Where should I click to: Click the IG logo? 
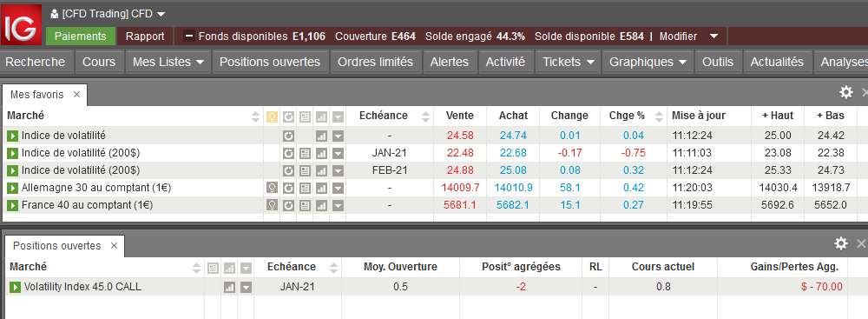pos(21,24)
